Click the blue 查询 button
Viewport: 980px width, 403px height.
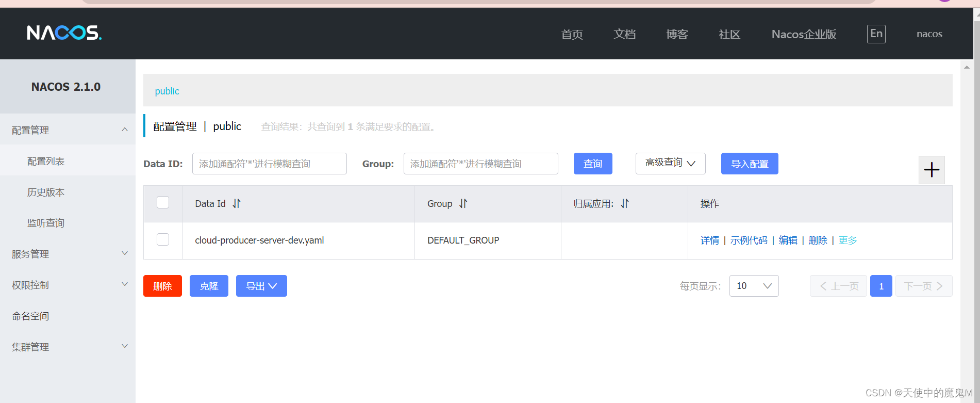pos(593,164)
